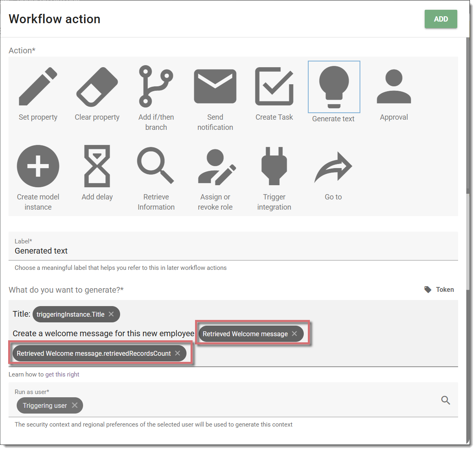Click 'Create model instance' label text
Screen dimensions: 476x451
coord(38,202)
